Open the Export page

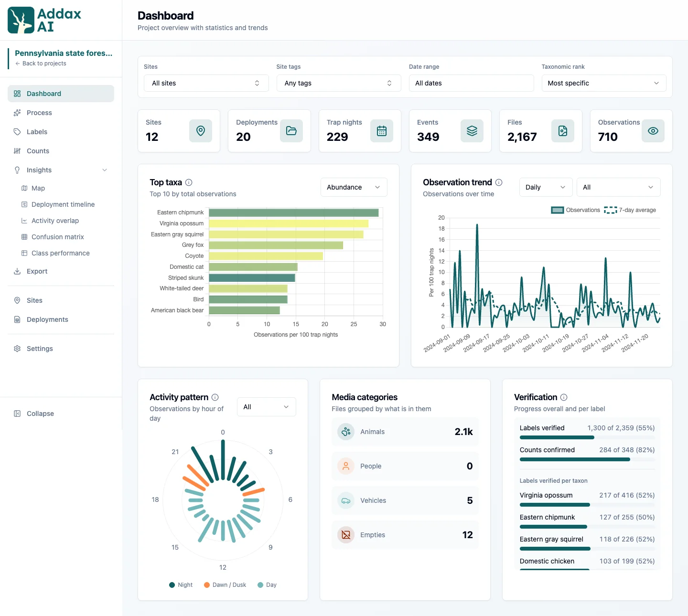(61, 271)
